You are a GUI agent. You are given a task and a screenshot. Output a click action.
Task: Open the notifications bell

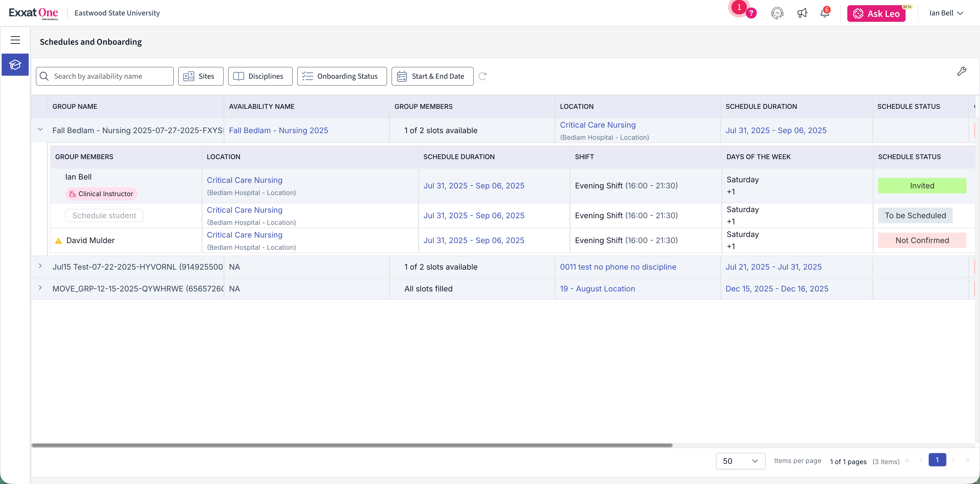coord(824,13)
